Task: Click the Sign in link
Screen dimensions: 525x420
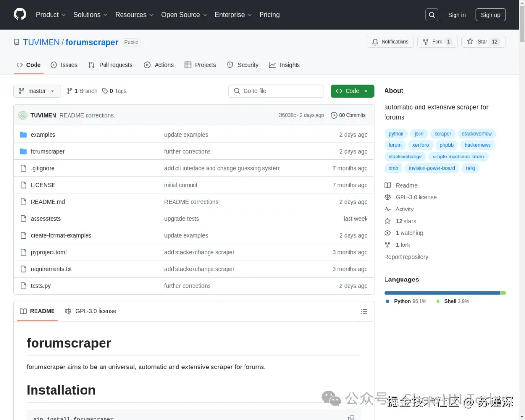Action: 456,15
